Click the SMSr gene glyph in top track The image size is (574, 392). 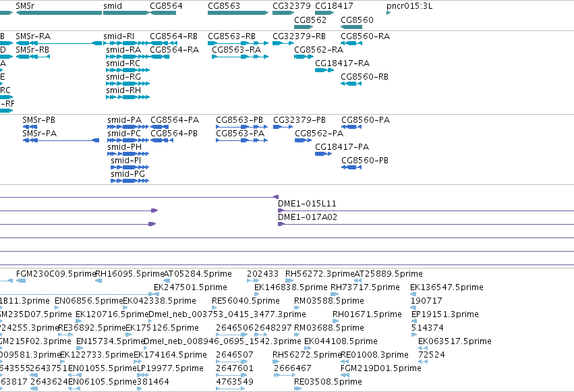[x=59, y=13]
